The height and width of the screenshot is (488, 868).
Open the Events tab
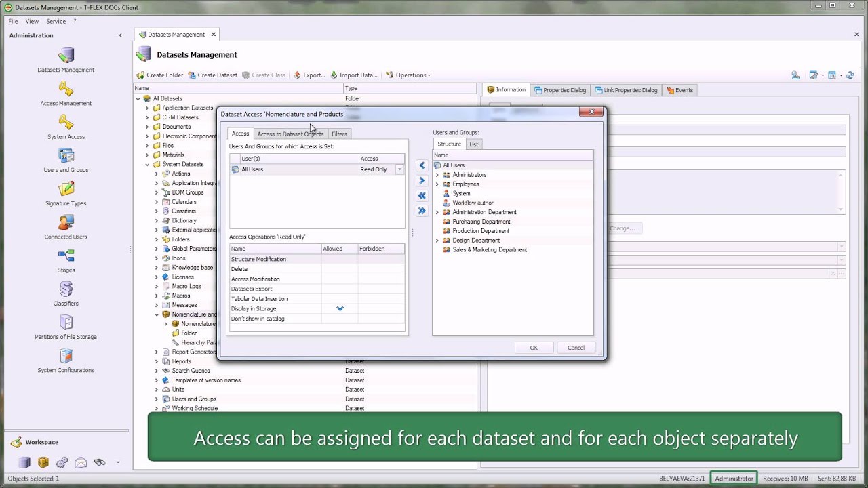coord(679,90)
